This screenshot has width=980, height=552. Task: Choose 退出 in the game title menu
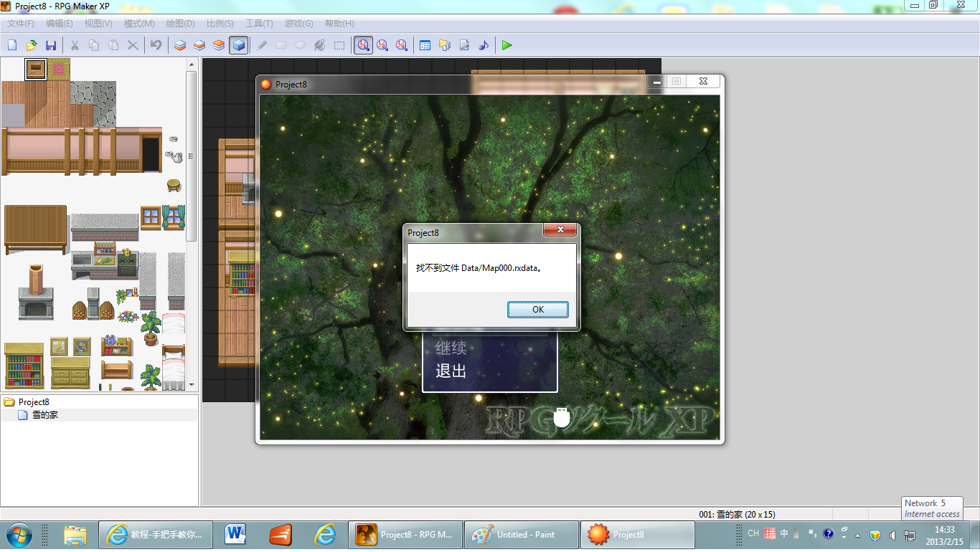451,371
